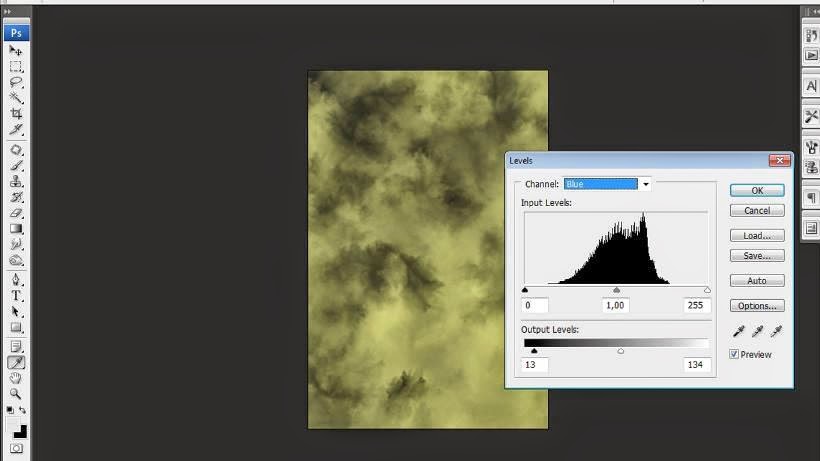Toggle Quick Mask mode
Screen dimensions: 820x461
(16, 448)
